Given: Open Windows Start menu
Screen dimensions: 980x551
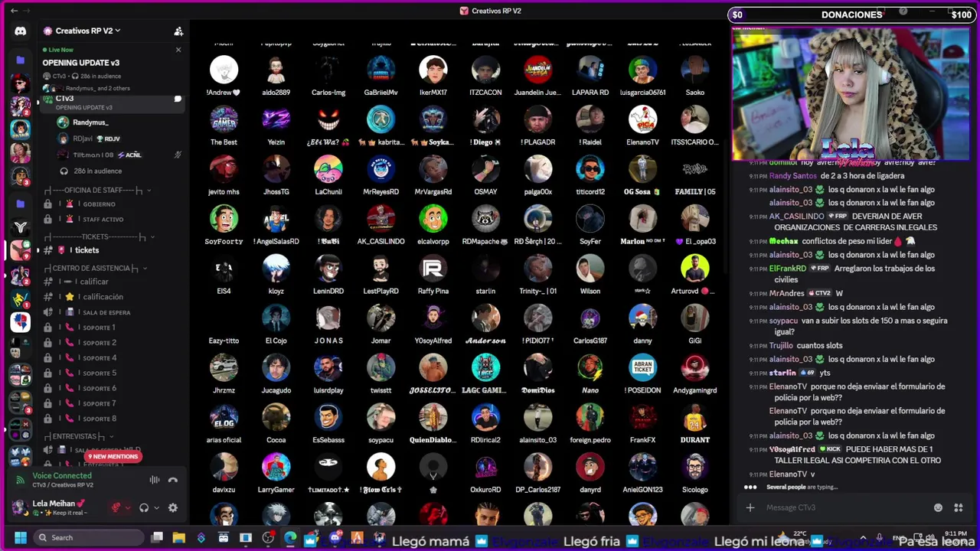Looking at the screenshot, I should click(21, 538).
